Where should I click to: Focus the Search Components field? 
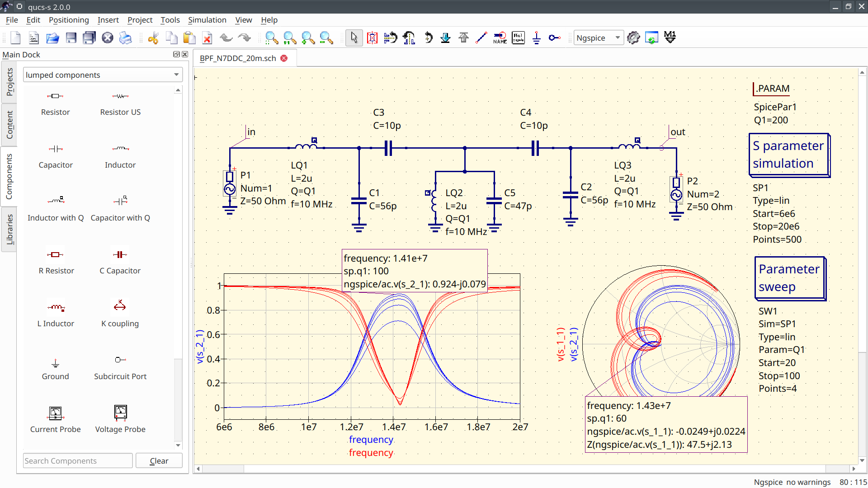click(x=78, y=461)
